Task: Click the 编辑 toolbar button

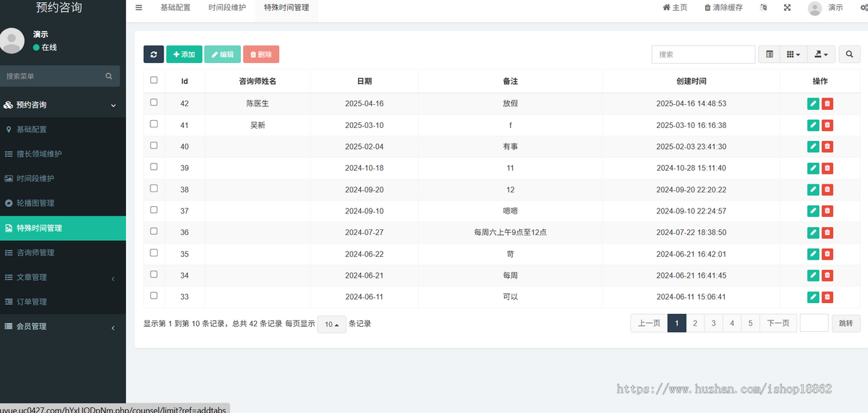Action: coord(223,54)
